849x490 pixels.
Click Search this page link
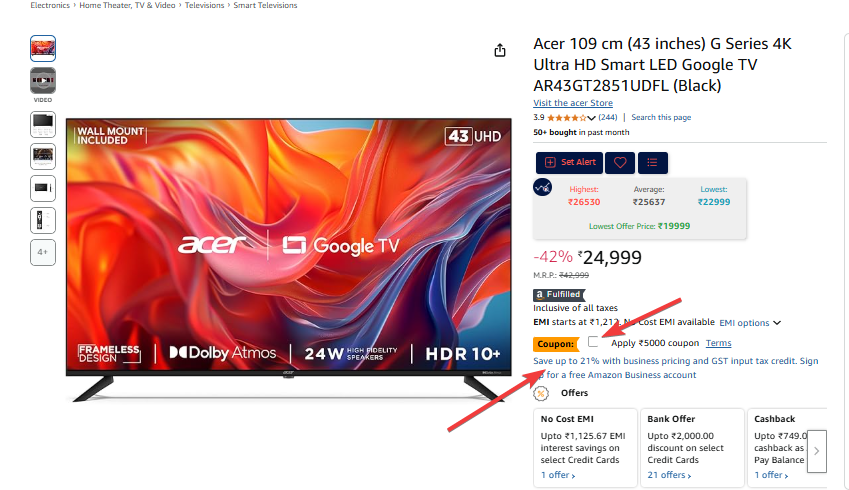[661, 117]
